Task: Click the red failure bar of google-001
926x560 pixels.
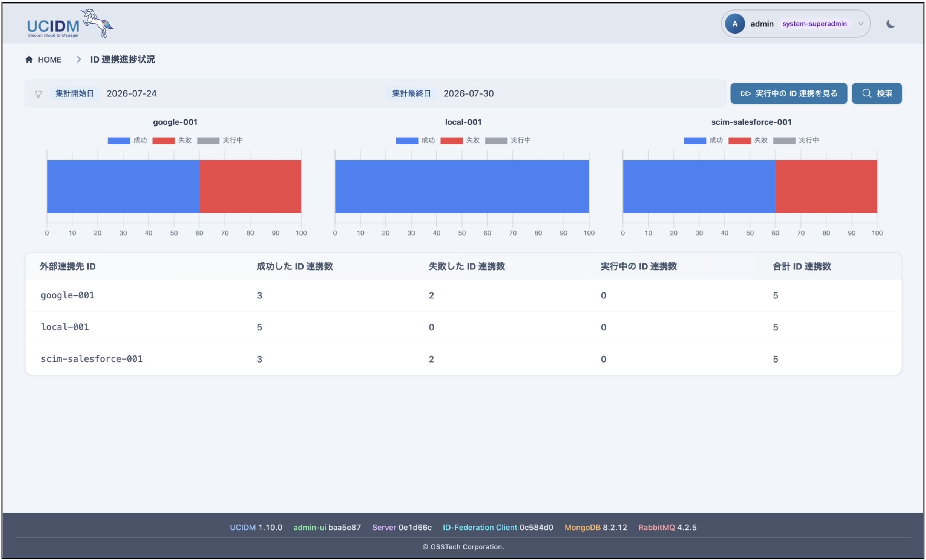Action: tap(250, 186)
